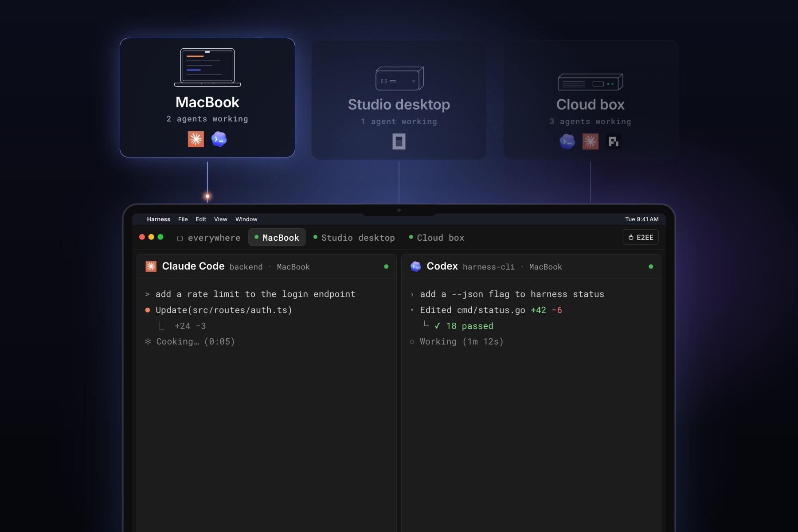The height and width of the screenshot is (532, 798).
Task: Click the prompt 'add a rate limit to the login endpoint'
Action: (x=255, y=294)
